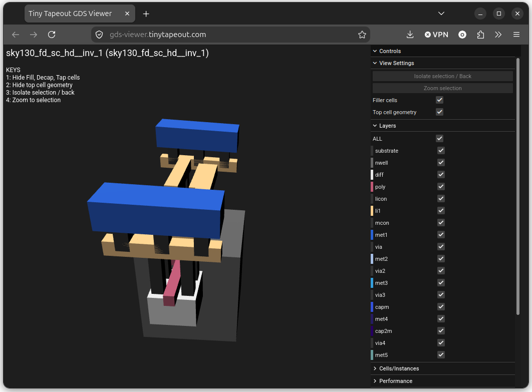Click the li1 layer color swatch
The height and width of the screenshot is (392, 532).
pos(372,211)
